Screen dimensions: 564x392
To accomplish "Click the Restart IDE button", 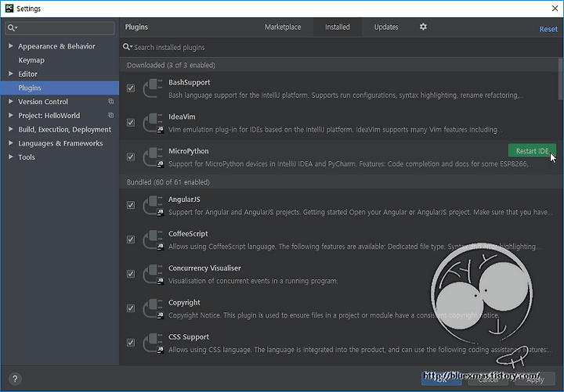I will (532, 151).
